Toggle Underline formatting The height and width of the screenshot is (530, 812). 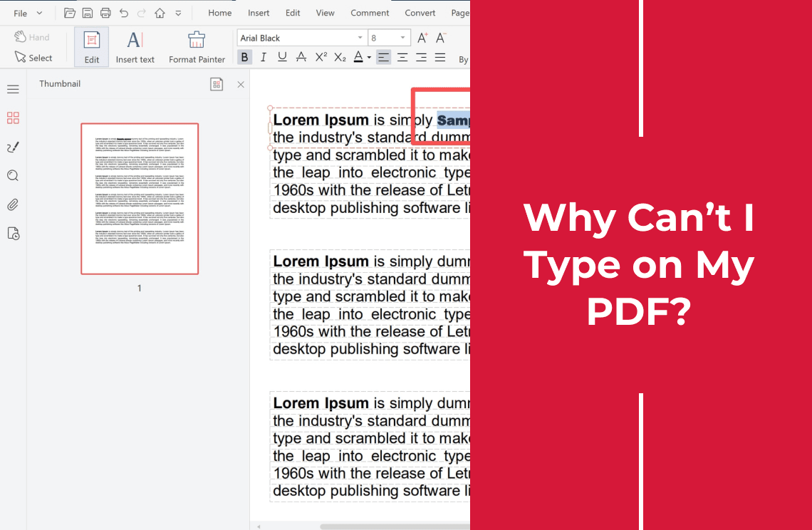click(282, 57)
